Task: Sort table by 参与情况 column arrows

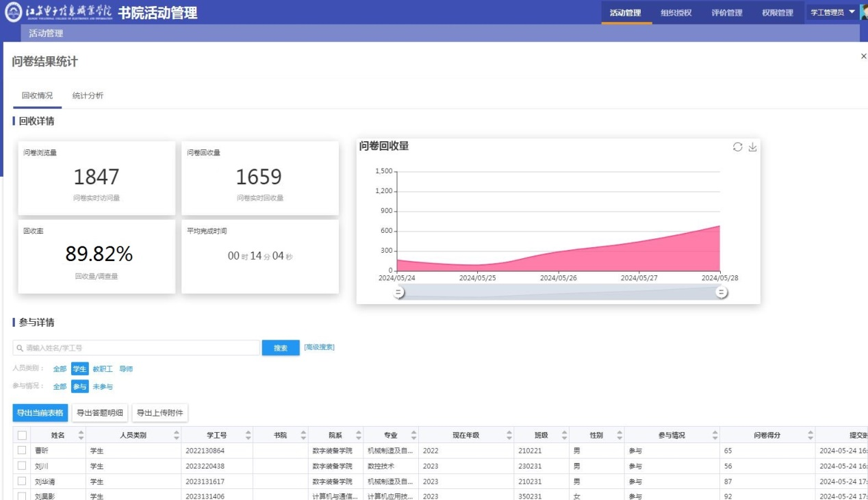Action: point(715,435)
